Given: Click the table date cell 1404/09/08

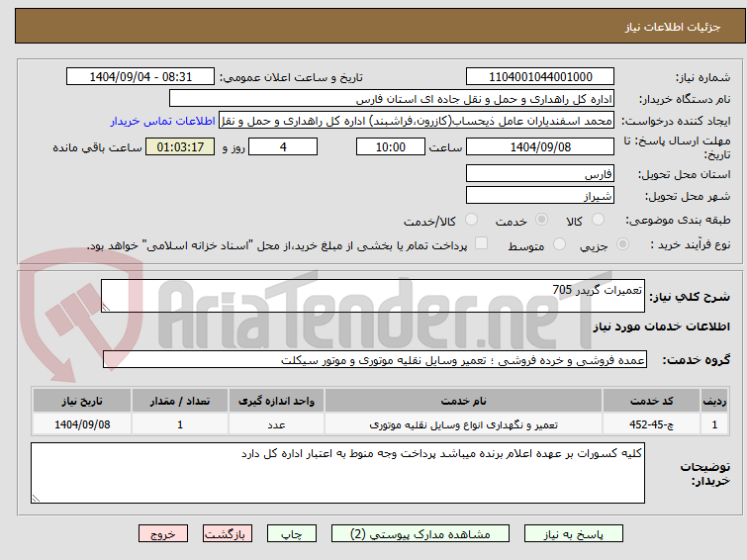Looking at the screenshot, I should pos(82,424).
